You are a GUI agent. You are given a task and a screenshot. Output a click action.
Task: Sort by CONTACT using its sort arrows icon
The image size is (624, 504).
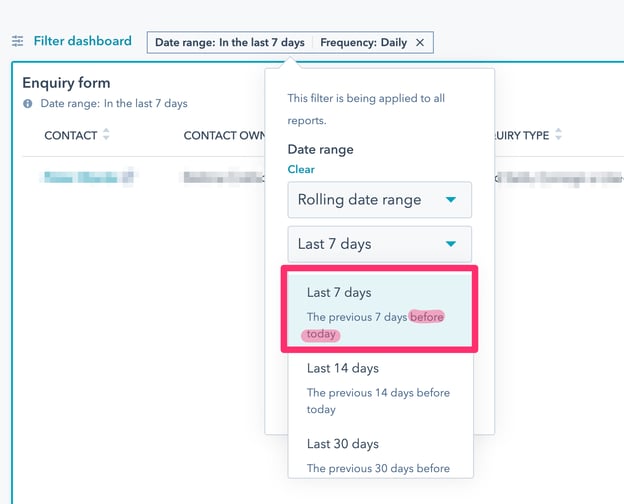(x=107, y=135)
